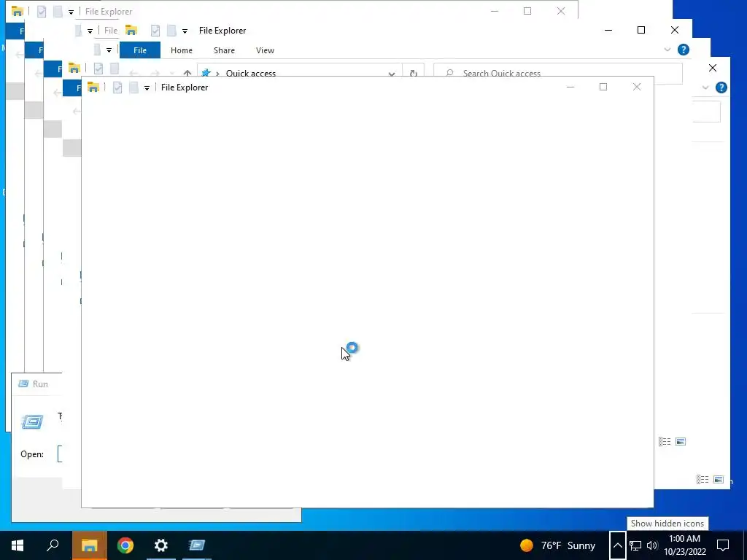Open the Windows Start menu
Screen dimensions: 747x560
click(18, 545)
